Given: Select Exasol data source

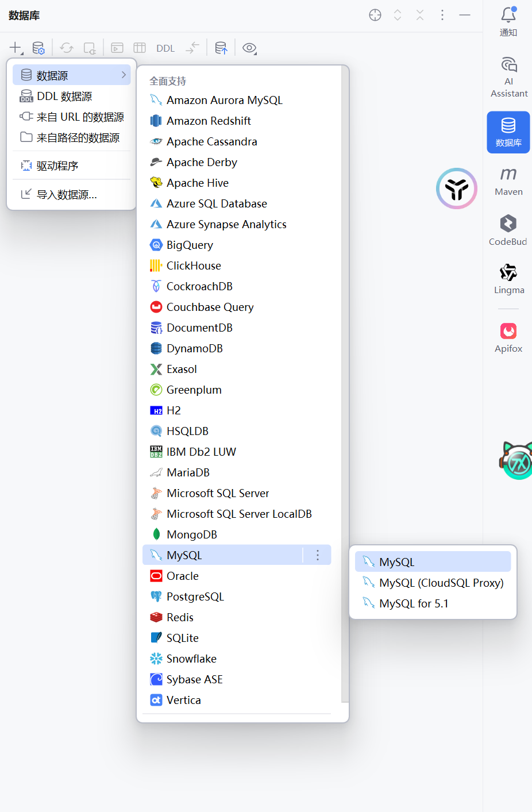Looking at the screenshot, I should coord(237,369).
